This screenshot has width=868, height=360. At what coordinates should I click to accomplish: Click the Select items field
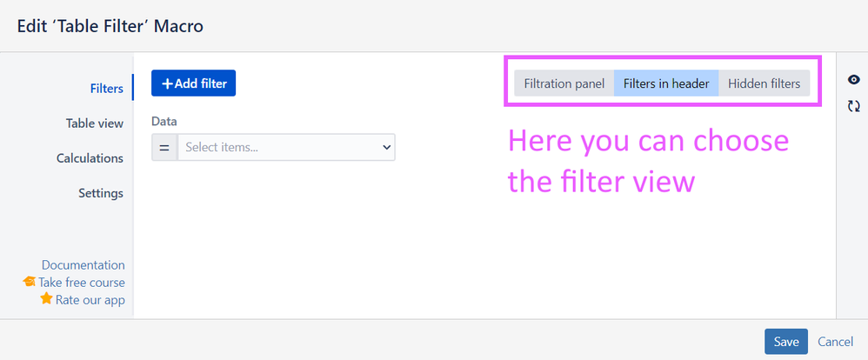click(286, 147)
